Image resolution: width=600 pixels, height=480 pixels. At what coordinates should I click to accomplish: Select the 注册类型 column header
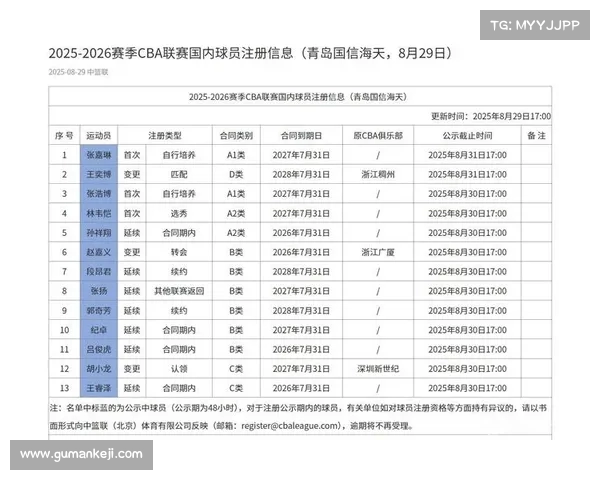165,135
